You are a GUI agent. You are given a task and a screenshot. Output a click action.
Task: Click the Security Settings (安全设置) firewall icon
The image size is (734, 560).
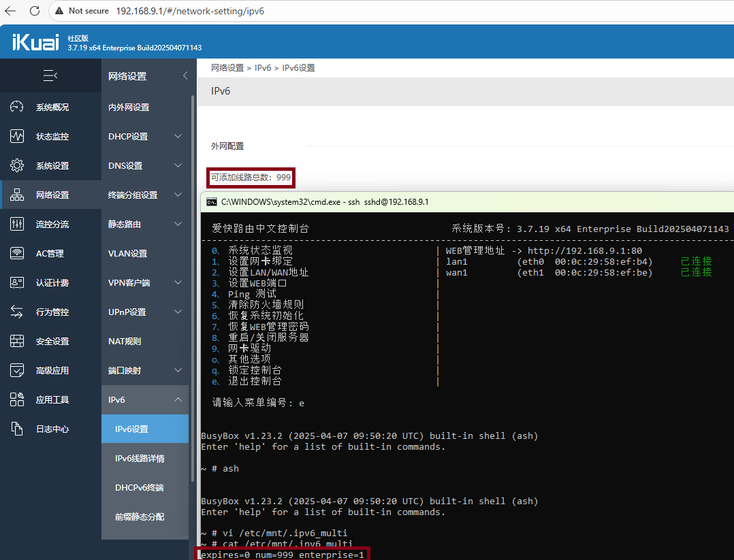[x=17, y=341]
